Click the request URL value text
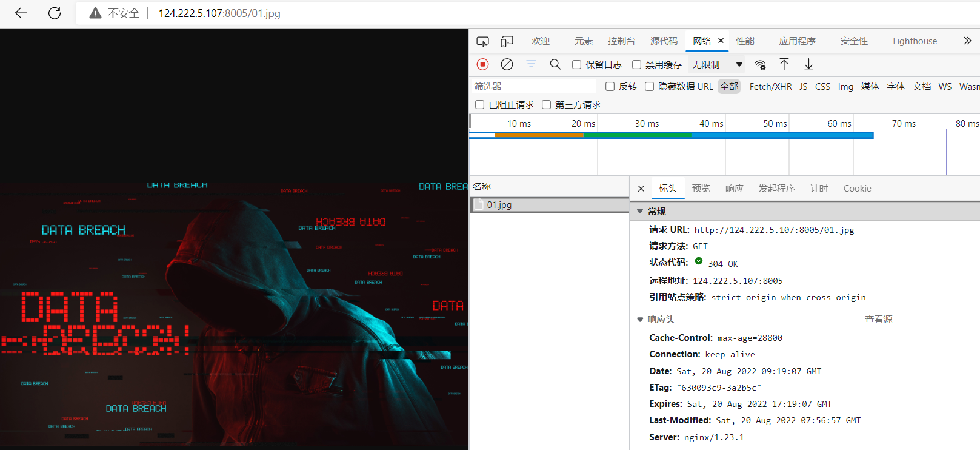Viewport: 980px width, 450px height. coord(775,230)
